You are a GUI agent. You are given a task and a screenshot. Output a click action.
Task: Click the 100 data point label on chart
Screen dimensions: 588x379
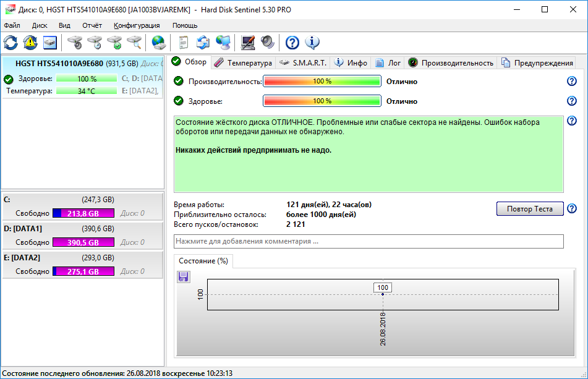coord(383,287)
